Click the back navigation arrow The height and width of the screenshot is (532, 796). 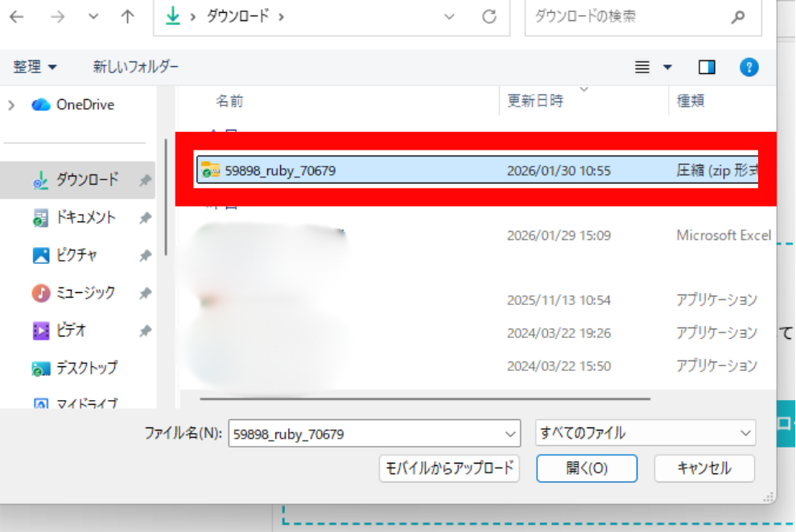(x=16, y=17)
